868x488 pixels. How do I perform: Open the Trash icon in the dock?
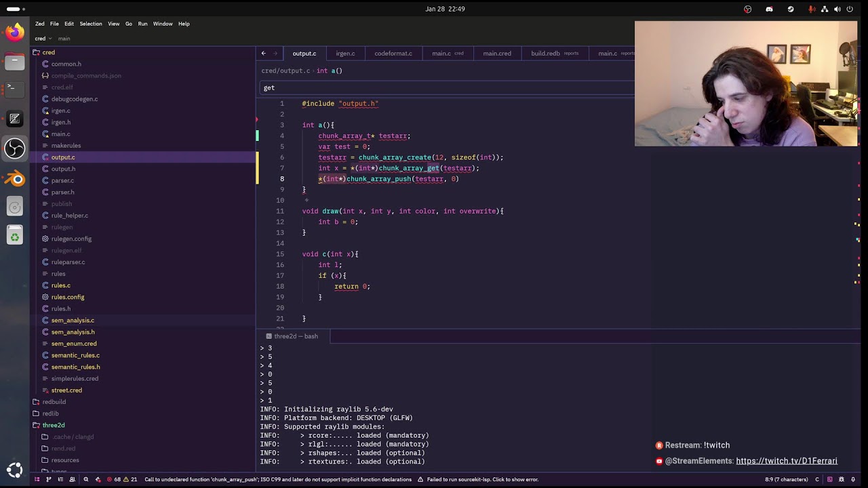[14, 237]
